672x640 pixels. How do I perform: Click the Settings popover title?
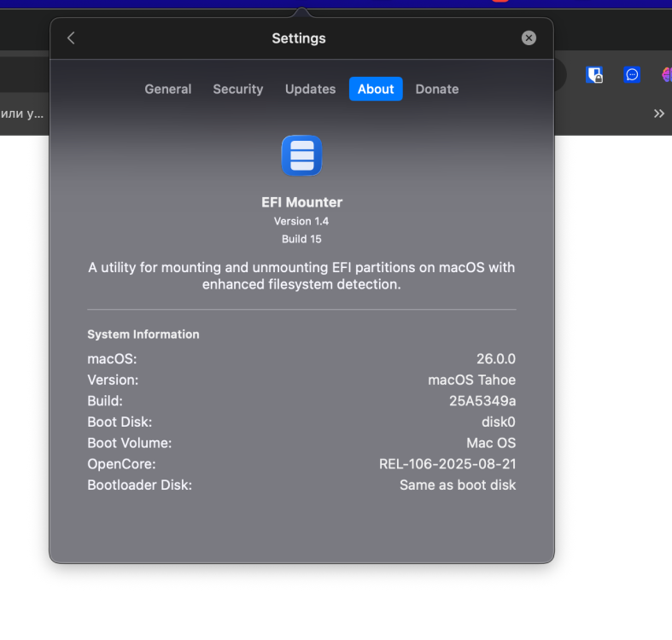point(299,38)
